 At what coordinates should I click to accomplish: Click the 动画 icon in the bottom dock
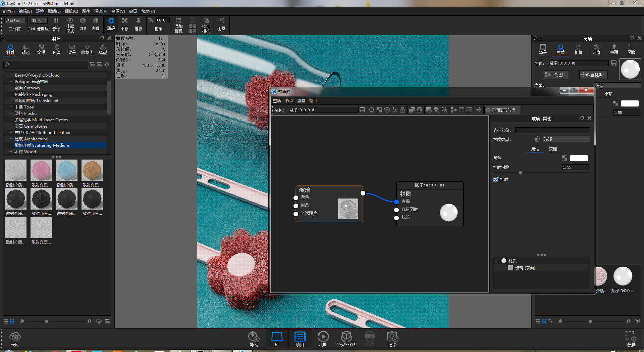click(323, 338)
